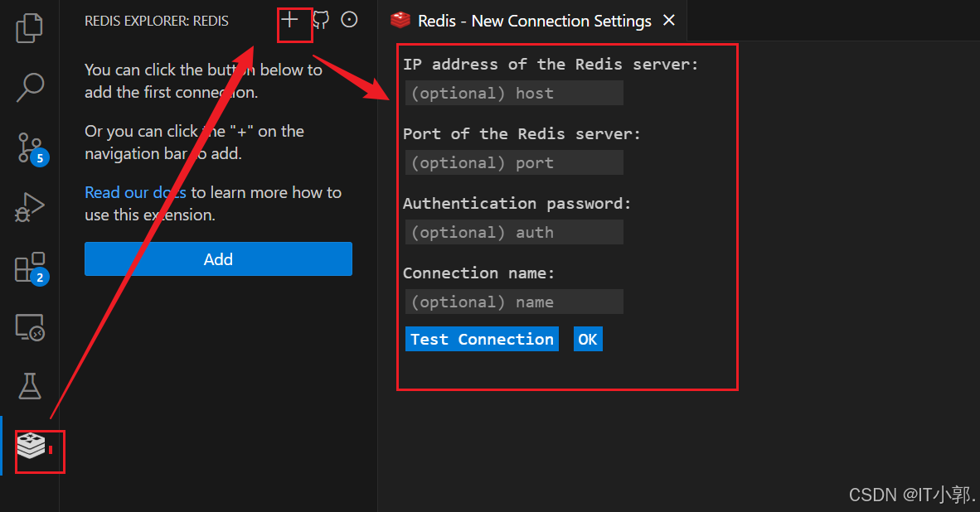Screen dimensions: 980x512
Task: Open the Search view in activity bar
Action: [x=29, y=88]
